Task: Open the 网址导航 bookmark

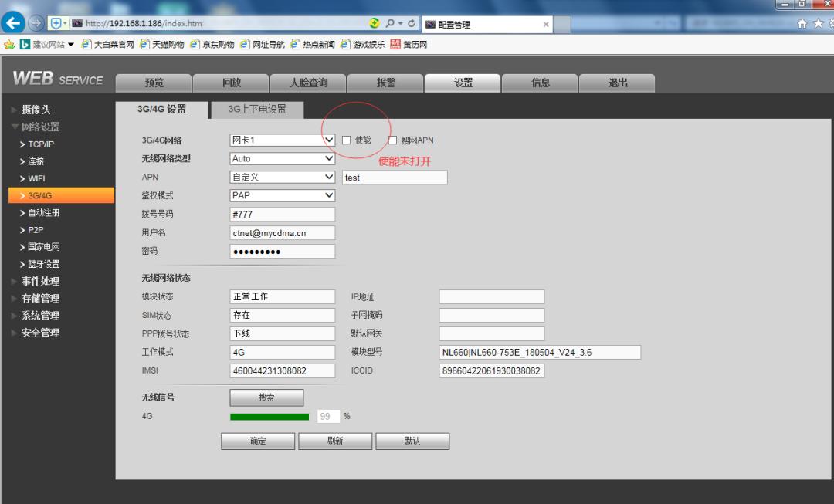Action: tap(263, 45)
